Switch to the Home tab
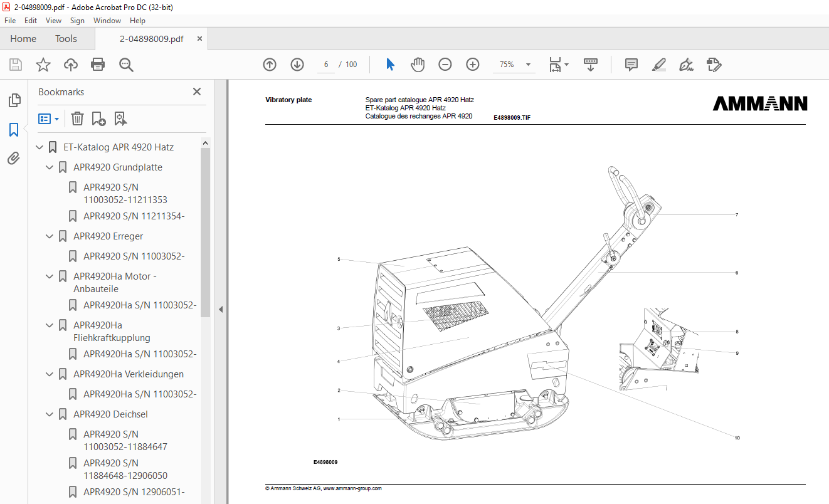This screenshot has width=829, height=504. pos(23,39)
